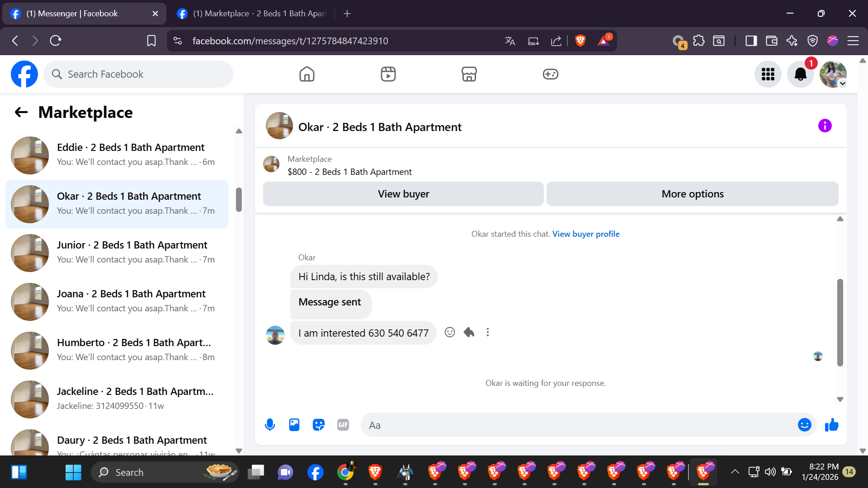Image resolution: width=868 pixels, height=488 pixels.
Task: Send a thumbs up like
Action: (x=831, y=425)
